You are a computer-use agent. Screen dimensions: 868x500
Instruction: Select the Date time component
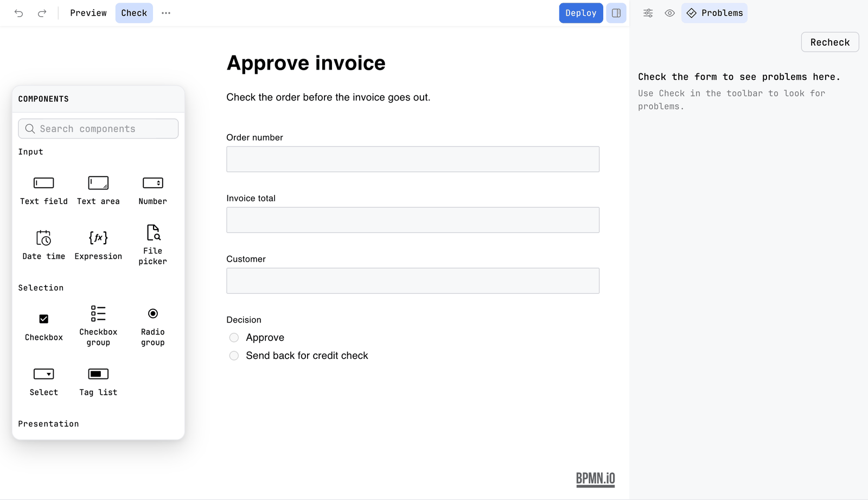pyautogui.click(x=44, y=245)
